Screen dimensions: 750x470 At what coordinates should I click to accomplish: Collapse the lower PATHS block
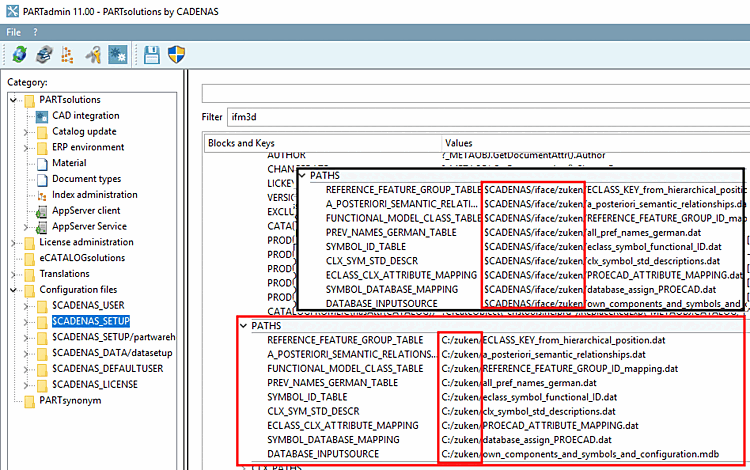(242, 325)
